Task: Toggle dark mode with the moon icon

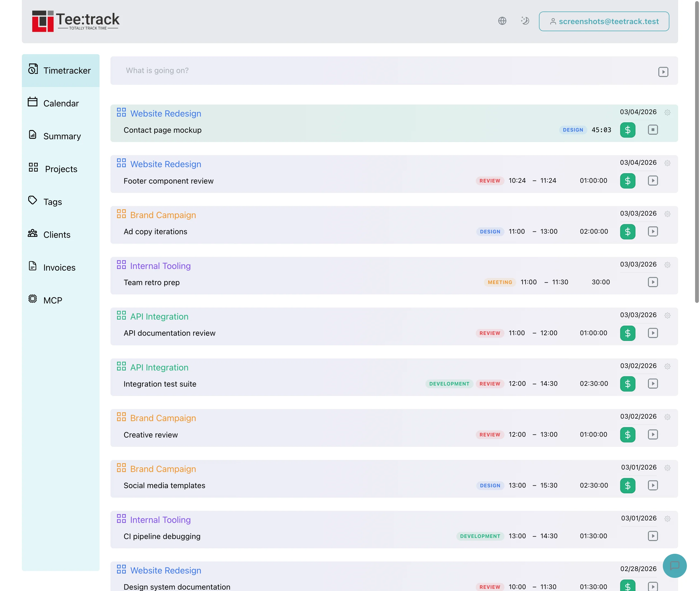Action: 525,21
